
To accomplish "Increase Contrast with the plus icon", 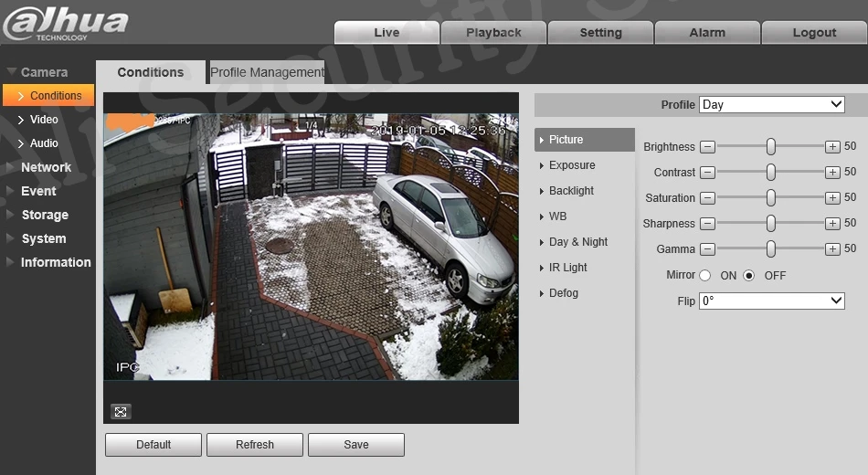I will point(832,172).
